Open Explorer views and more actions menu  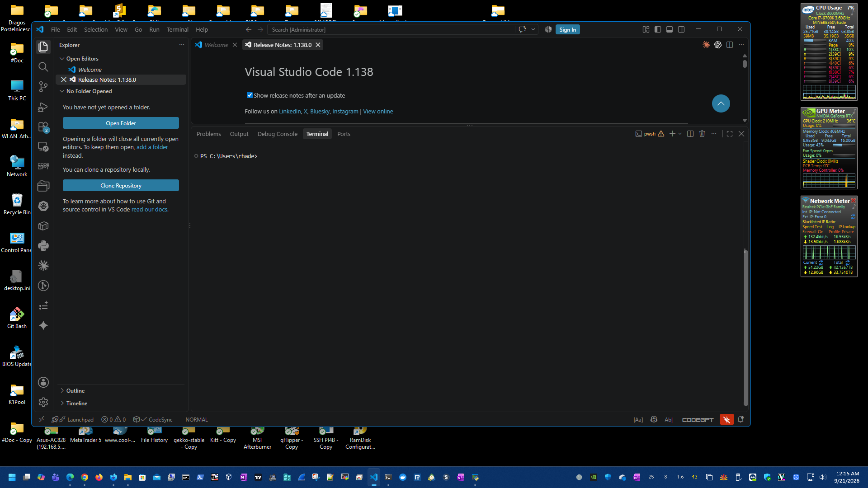[x=181, y=45]
